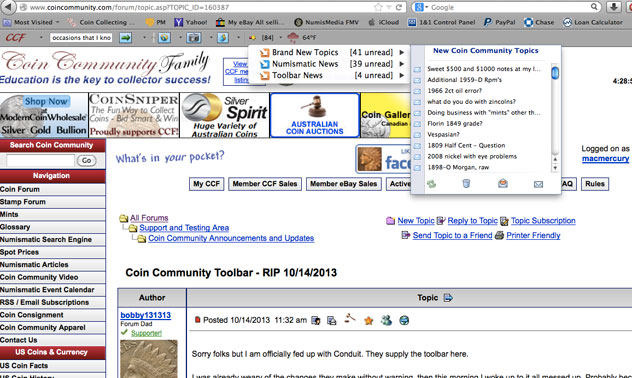Open the 'Vespasian?' topic in popup list
The height and width of the screenshot is (378, 632).
coord(443,135)
